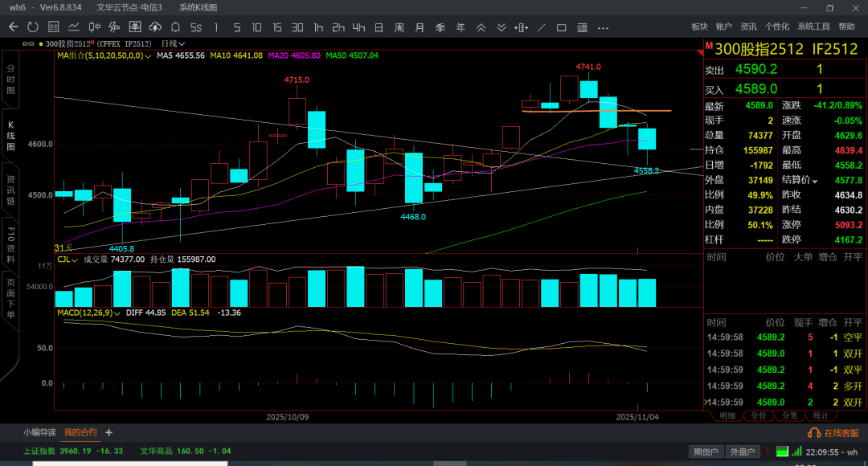The height and width of the screenshot is (466, 868).
Task: Select the 2h period button
Action: 338,27
